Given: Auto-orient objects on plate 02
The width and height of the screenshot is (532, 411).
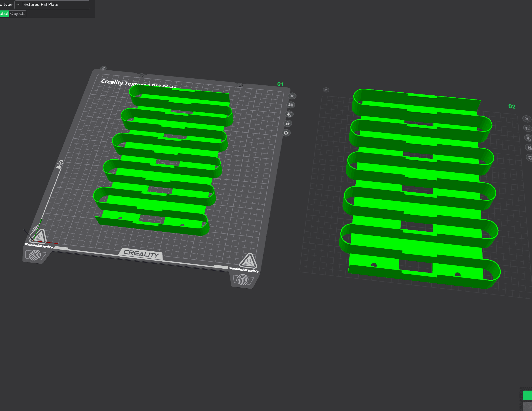Looking at the screenshot, I should coord(528,138).
